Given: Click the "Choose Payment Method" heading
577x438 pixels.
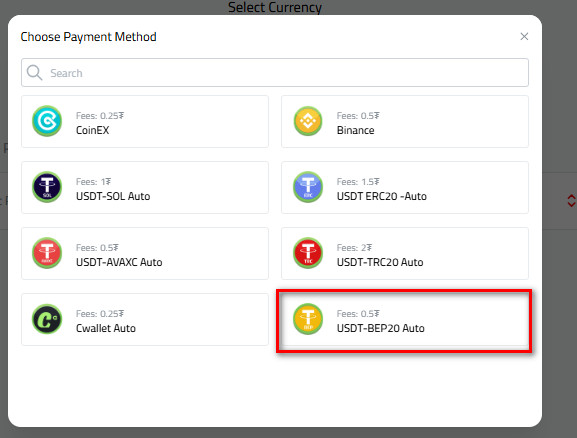Looking at the screenshot, I should point(88,37).
